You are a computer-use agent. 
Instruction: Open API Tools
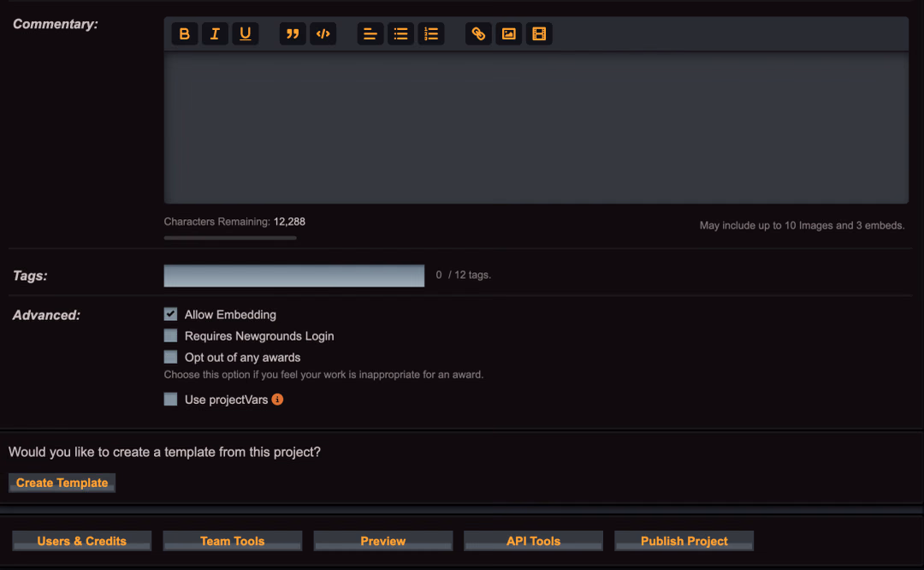click(x=533, y=541)
